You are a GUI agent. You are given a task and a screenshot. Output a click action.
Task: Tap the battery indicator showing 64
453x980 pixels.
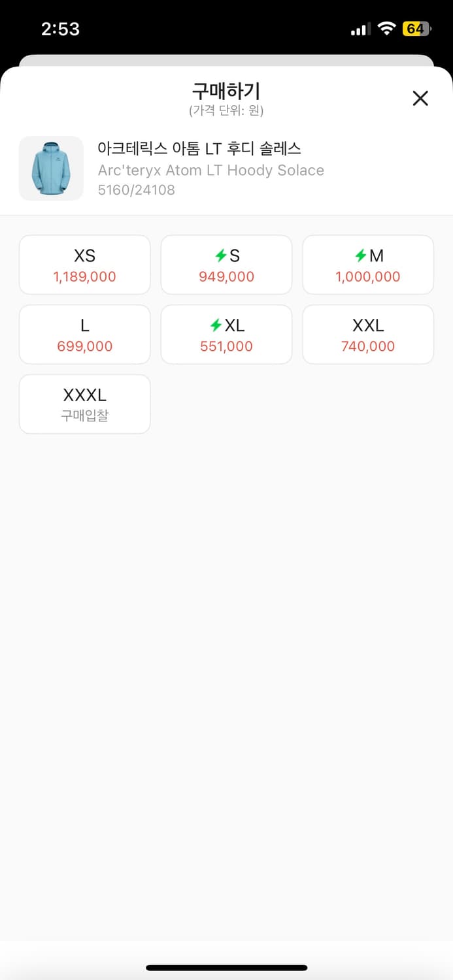(416, 29)
